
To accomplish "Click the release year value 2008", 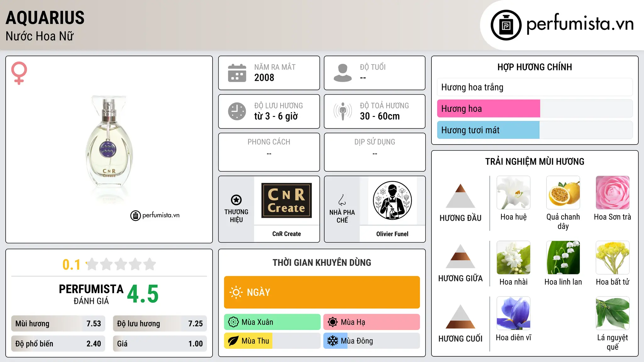I will 264,78.
